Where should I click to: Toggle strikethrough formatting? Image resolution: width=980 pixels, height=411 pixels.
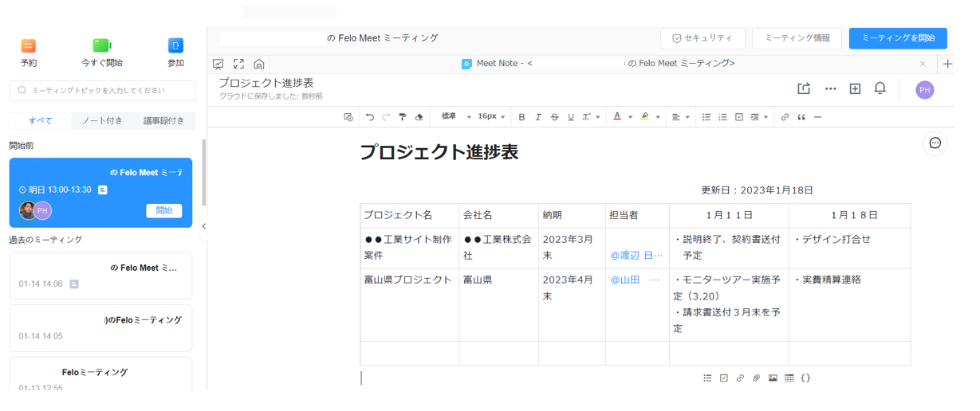click(x=554, y=117)
